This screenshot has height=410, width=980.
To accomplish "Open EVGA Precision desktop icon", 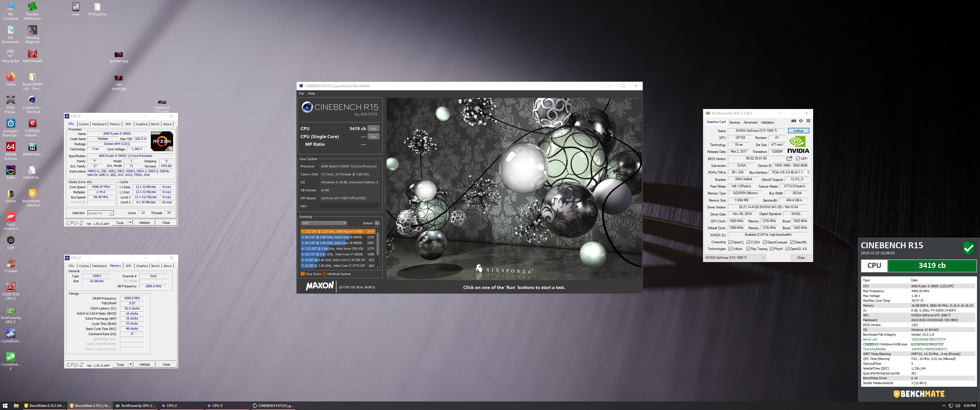I will (x=11, y=104).
